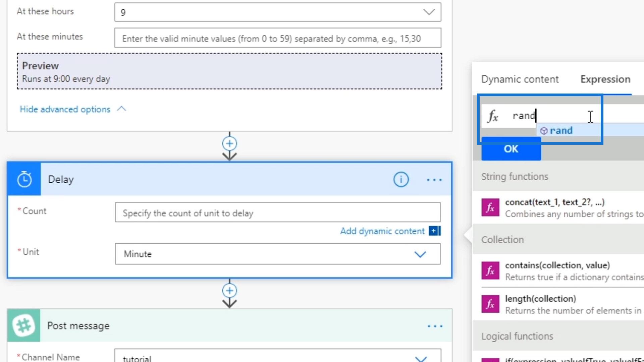Viewport: 644px width, 362px height.
Task: Click the blue plus beside Add dynamic content
Action: (434, 231)
